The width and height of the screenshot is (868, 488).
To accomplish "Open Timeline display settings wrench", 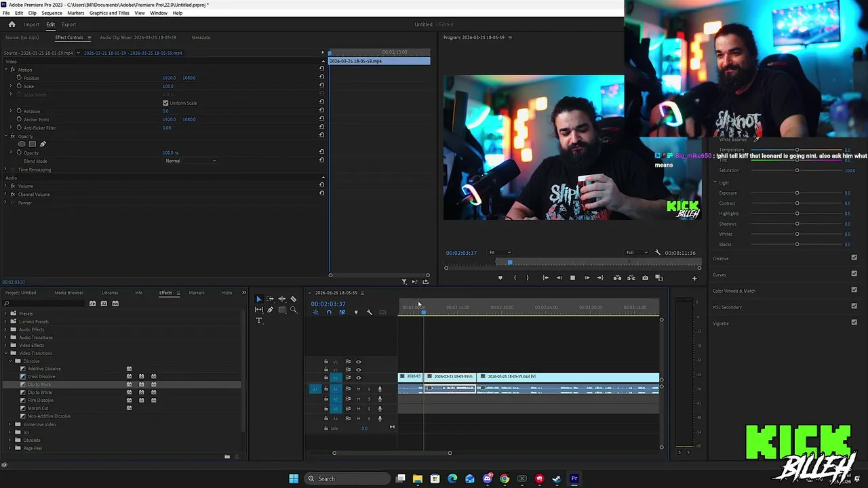I will (370, 312).
